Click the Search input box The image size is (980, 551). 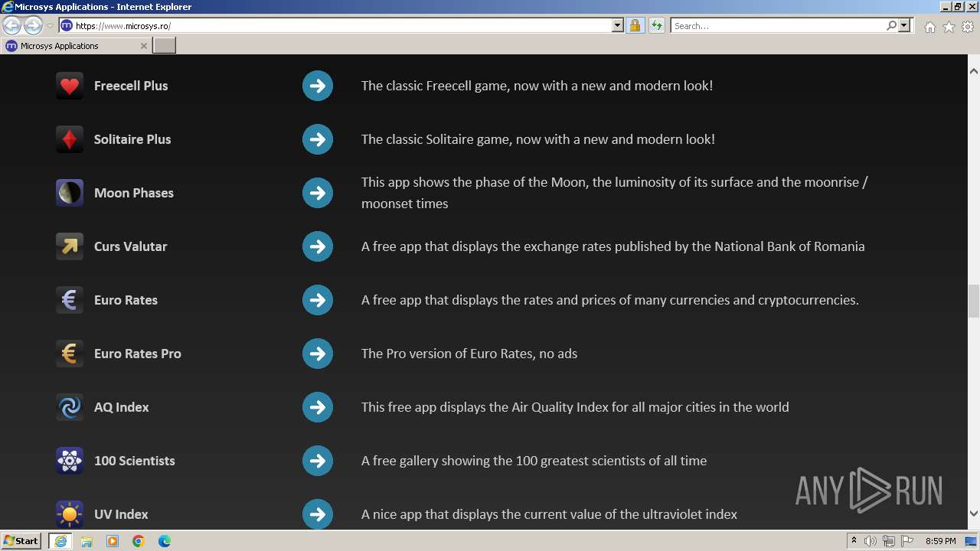click(x=778, y=25)
